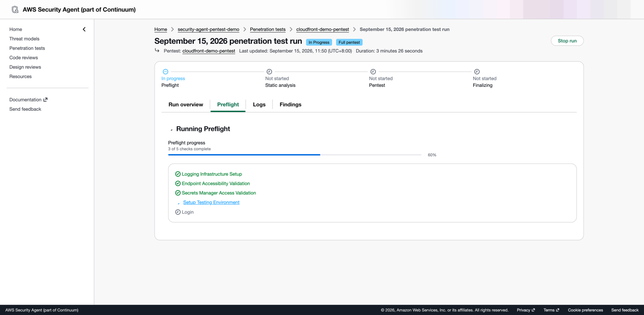Click the Home breadcrumb link
The height and width of the screenshot is (315, 644).
coord(161,29)
